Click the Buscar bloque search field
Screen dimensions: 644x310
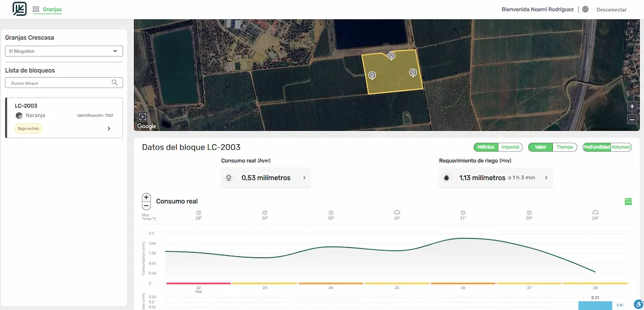tap(59, 83)
